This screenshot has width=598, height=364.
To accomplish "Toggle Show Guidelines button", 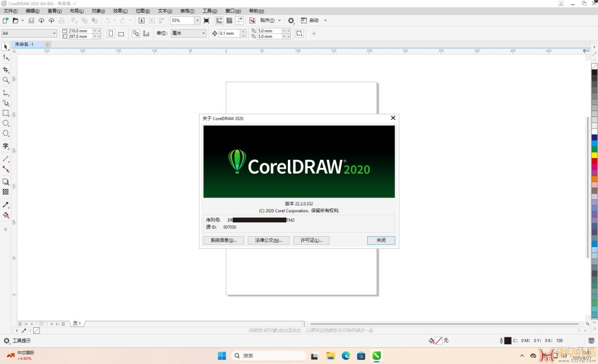I will pyautogui.click(x=240, y=20).
